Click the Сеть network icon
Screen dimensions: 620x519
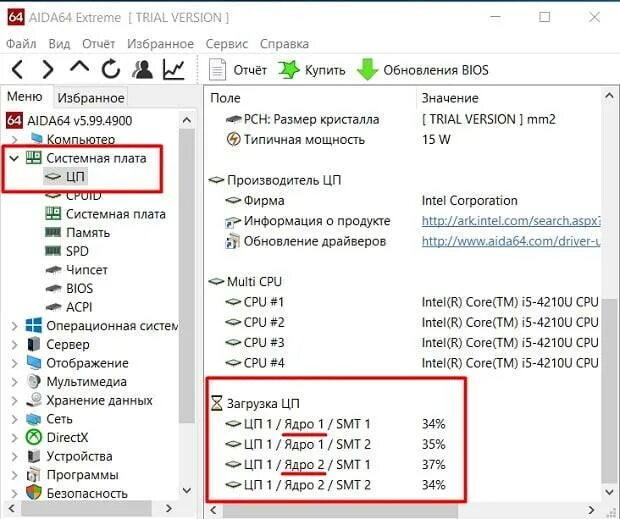pyautogui.click(x=34, y=418)
